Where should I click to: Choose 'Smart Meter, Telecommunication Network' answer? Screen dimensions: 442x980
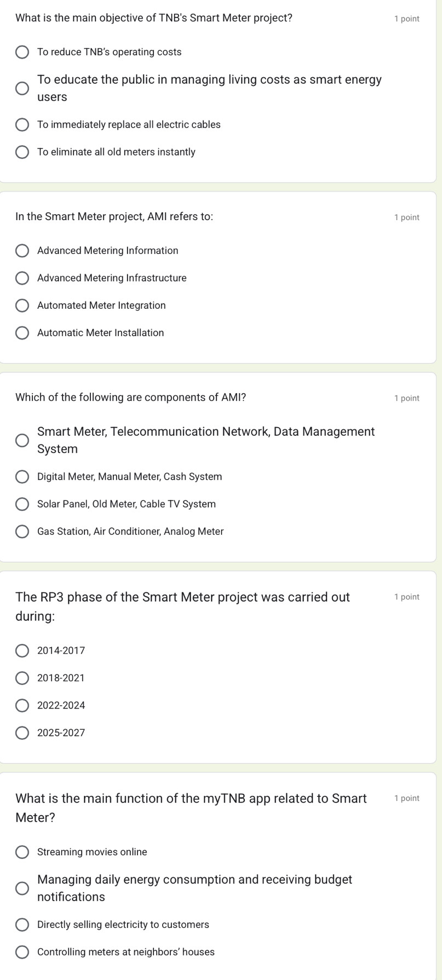point(22,441)
